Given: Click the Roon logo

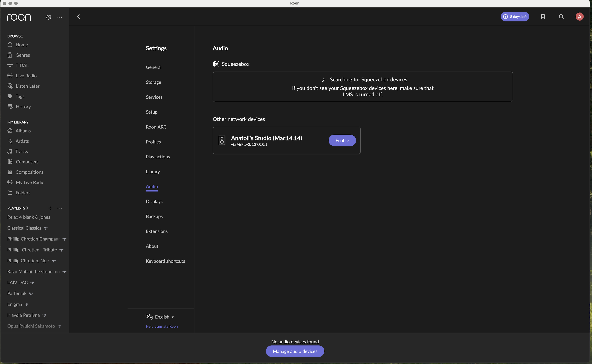Looking at the screenshot, I should [19, 17].
